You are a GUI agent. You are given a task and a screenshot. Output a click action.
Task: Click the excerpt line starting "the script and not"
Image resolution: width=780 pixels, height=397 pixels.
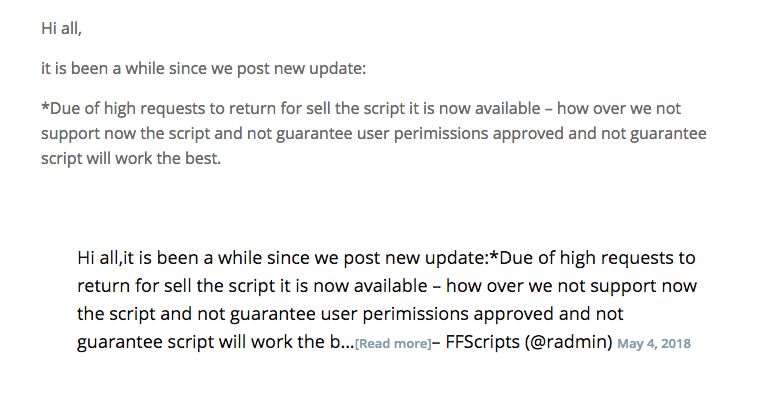coord(350,314)
